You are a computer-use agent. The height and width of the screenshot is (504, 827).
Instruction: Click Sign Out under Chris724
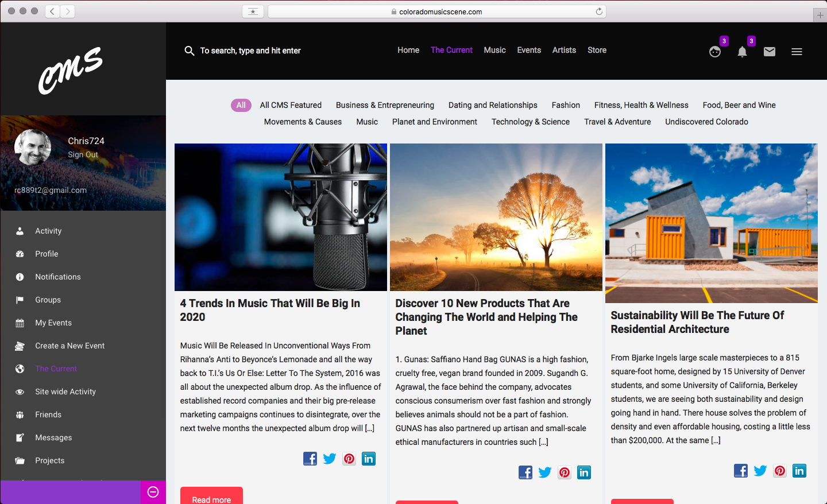click(x=83, y=154)
